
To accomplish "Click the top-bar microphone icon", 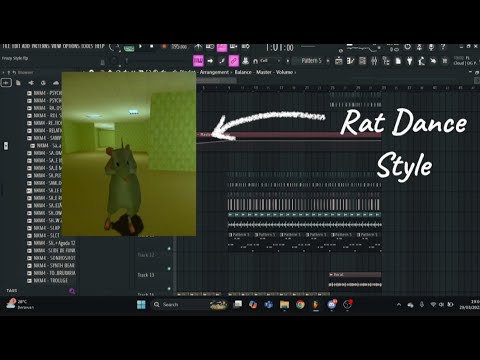I will point(431,47).
